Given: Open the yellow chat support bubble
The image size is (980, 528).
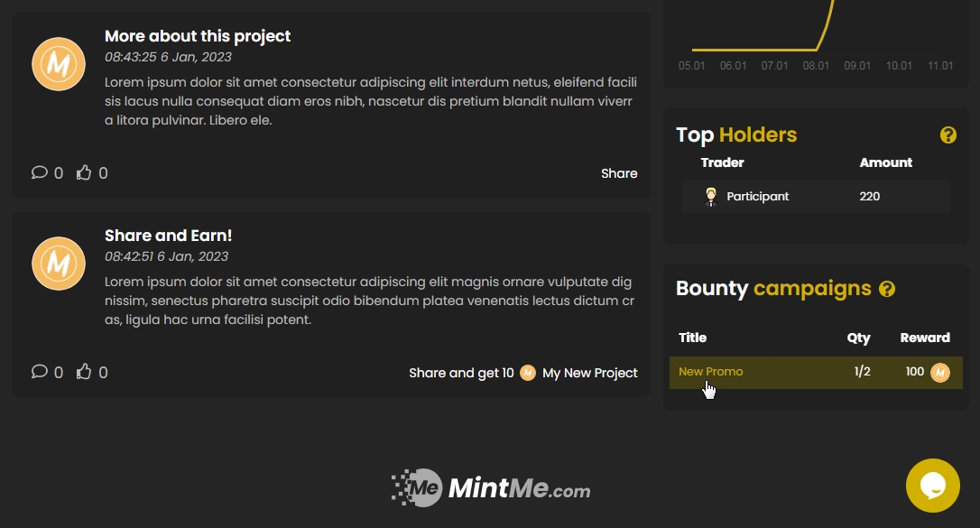Looking at the screenshot, I should [x=933, y=486].
